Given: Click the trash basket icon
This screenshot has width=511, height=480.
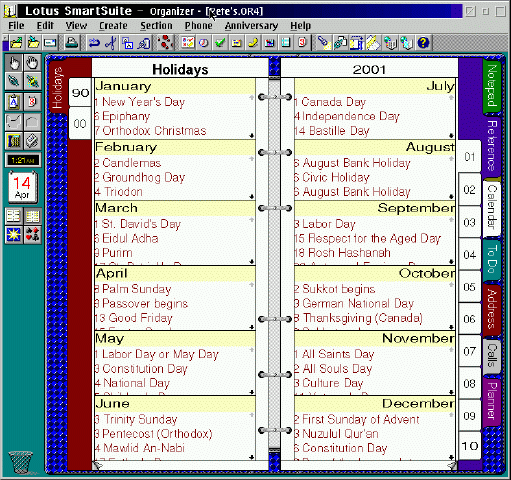Looking at the screenshot, I should [21, 462].
